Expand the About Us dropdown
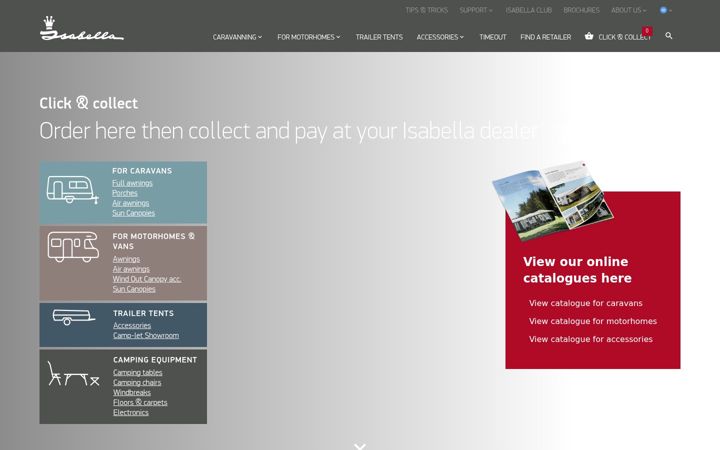This screenshot has width=720, height=450. [x=628, y=10]
